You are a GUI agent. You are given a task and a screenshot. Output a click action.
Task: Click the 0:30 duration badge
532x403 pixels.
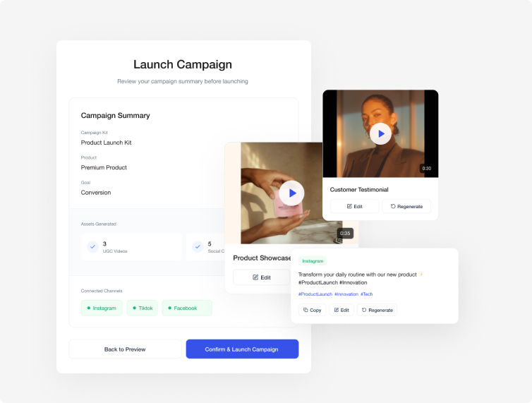click(x=426, y=169)
